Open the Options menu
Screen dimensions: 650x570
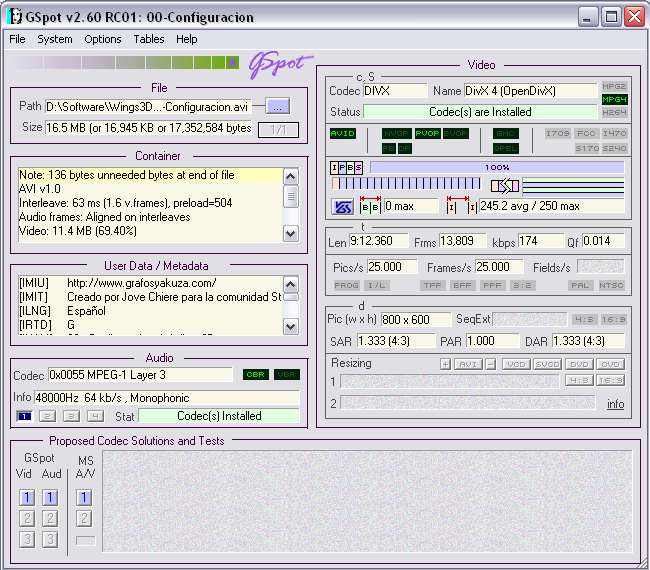pos(103,39)
